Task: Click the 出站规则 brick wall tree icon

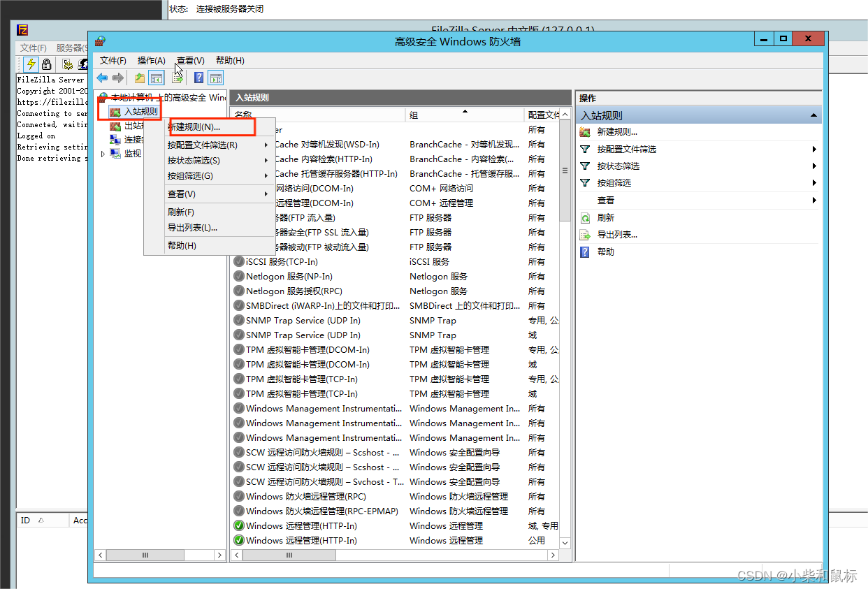Action: coord(116,126)
